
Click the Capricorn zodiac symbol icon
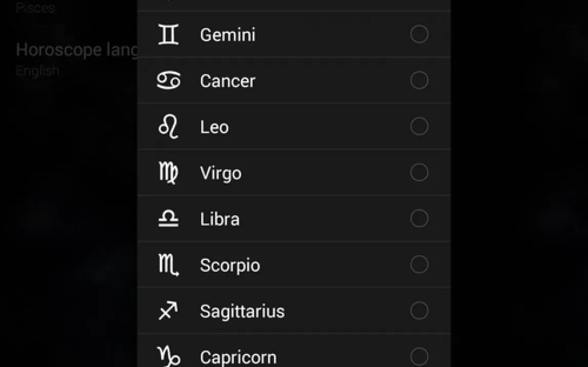click(168, 356)
